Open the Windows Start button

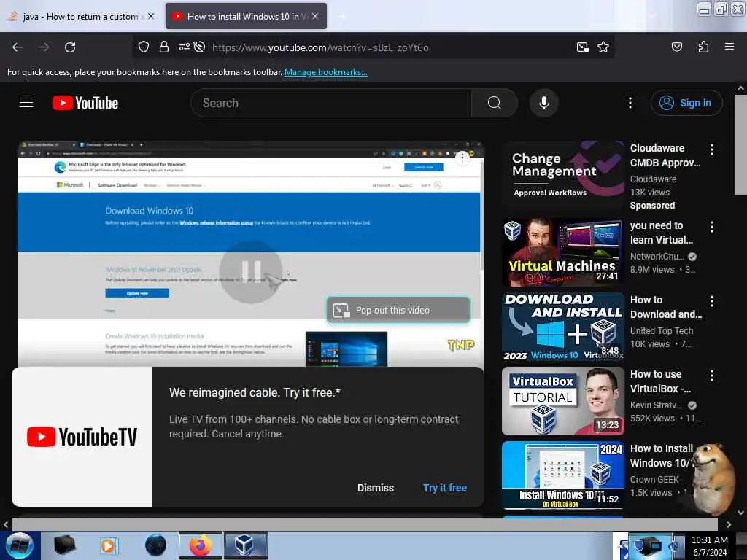click(19, 545)
